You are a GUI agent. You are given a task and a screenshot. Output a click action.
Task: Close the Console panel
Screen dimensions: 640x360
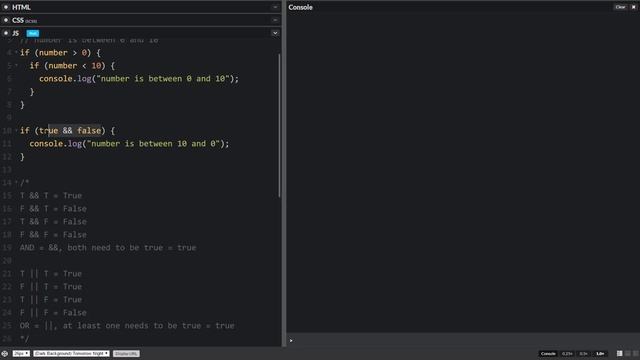(633, 7)
